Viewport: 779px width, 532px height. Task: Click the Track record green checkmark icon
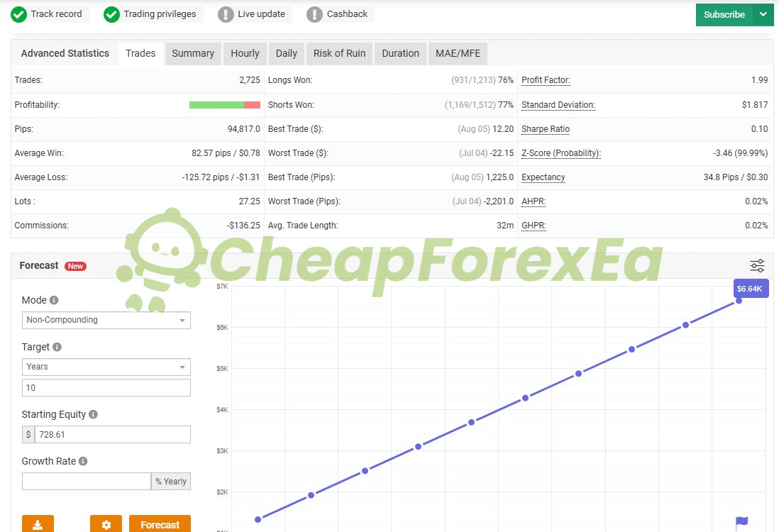(x=19, y=14)
